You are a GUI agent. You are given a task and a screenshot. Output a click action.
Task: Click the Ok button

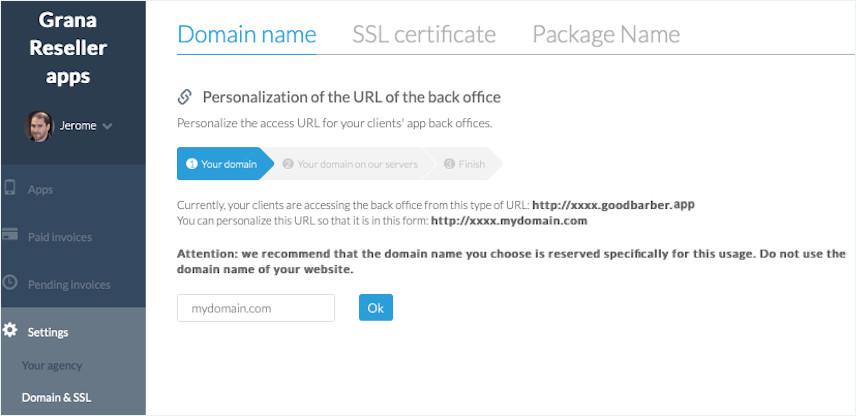coord(375,308)
